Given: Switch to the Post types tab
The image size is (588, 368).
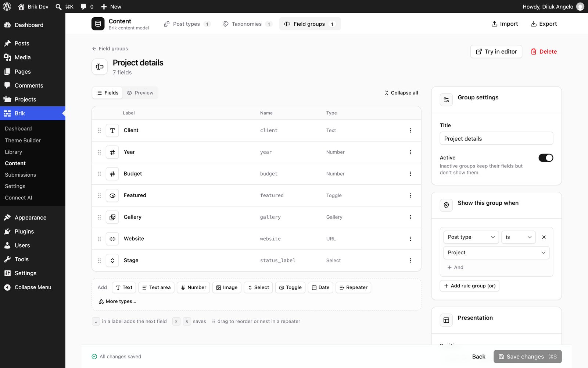Looking at the screenshot, I should click(187, 24).
